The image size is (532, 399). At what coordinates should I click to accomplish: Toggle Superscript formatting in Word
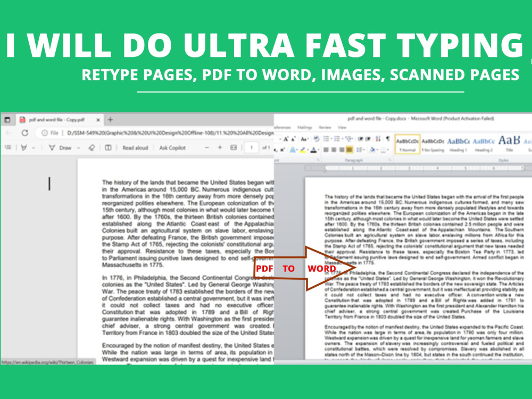pos(282,149)
